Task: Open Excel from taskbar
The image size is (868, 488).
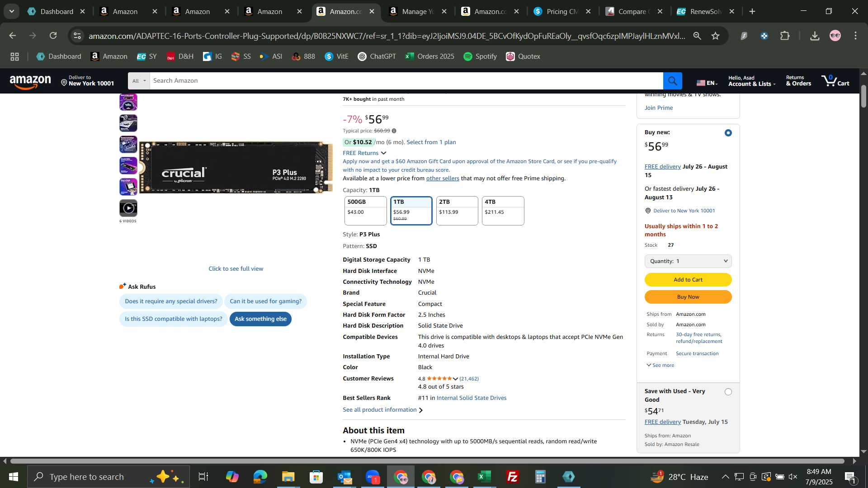Action: click(485, 477)
